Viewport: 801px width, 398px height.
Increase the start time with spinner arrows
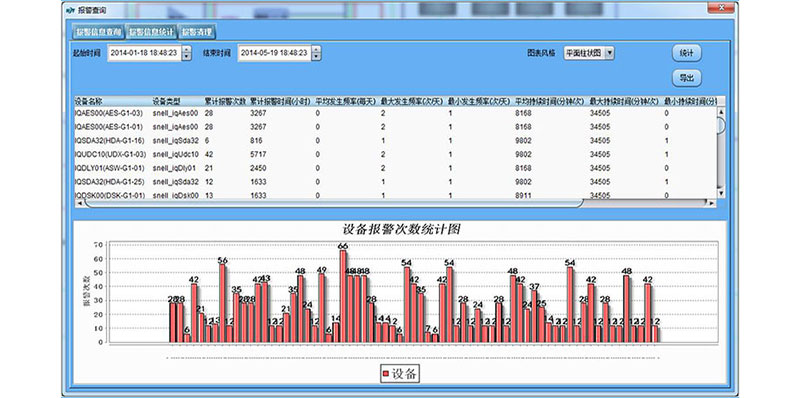[x=186, y=50]
